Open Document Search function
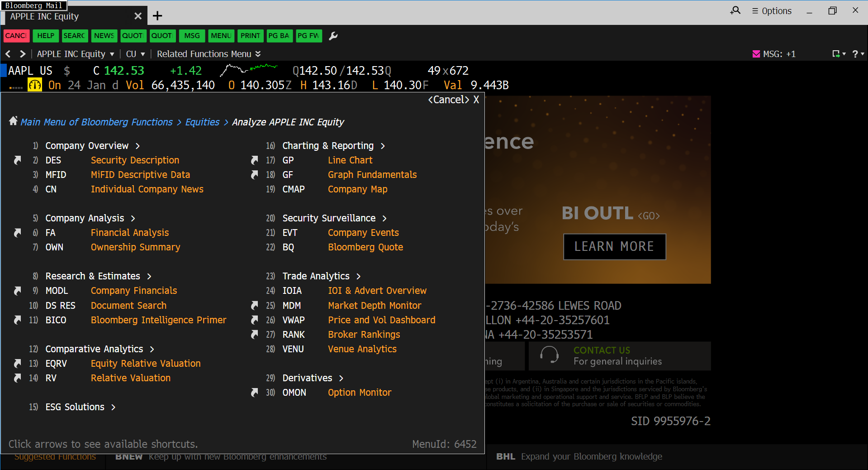Screen dimensions: 868x470 click(x=128, y=305)
